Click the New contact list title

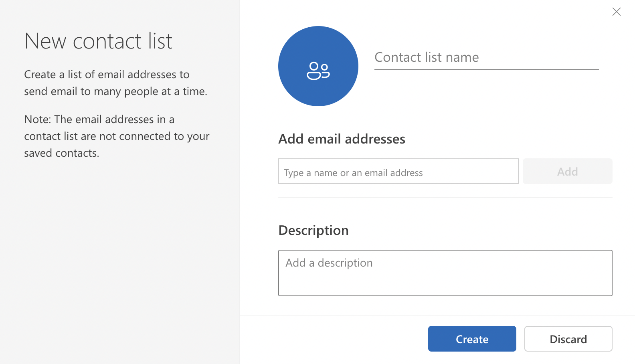click(98, 41)
